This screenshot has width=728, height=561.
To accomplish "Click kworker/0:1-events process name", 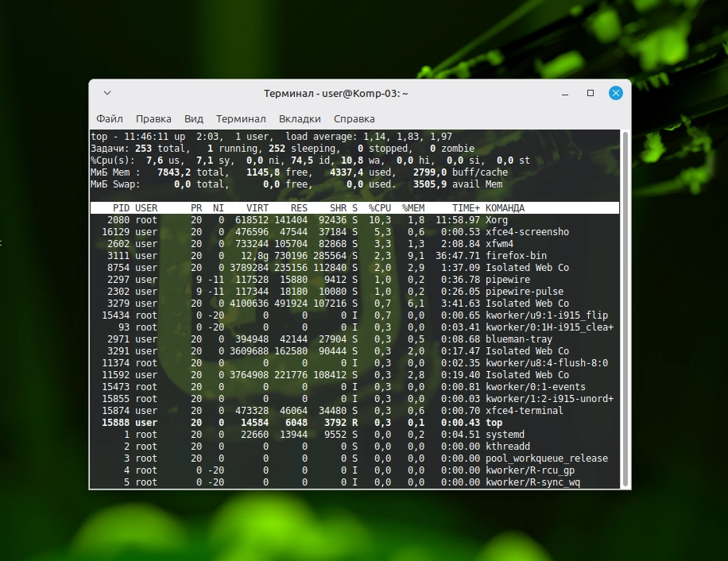I will pyautogui.click(x=536, y=387).
